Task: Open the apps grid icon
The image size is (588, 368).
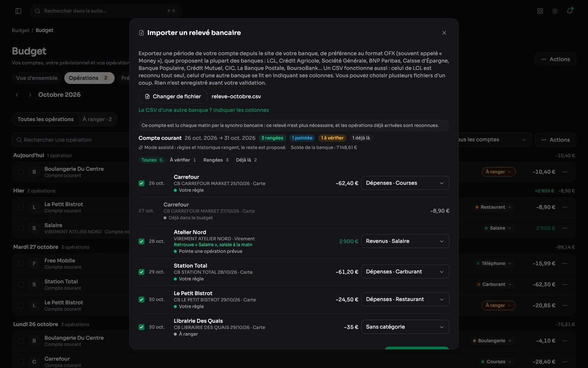Action: click(540, 11)
